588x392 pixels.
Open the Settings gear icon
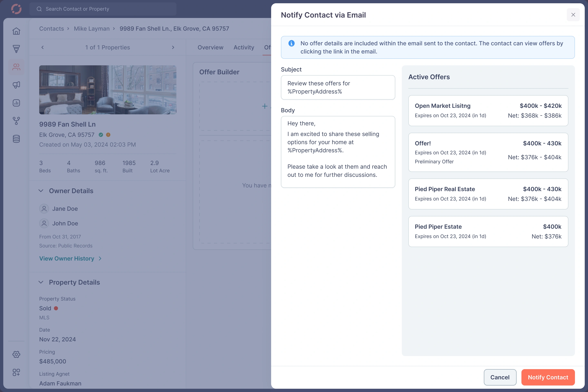point(16,354)
